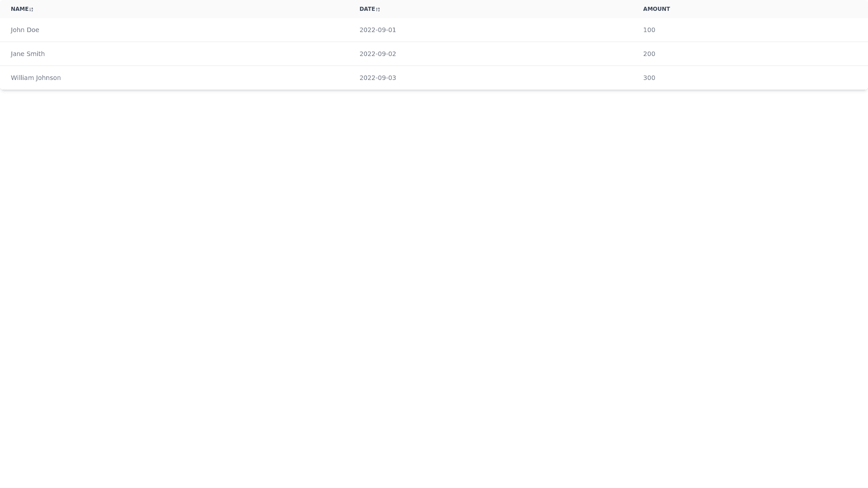
Task: Click the DATE column header text
Action: 367,9
